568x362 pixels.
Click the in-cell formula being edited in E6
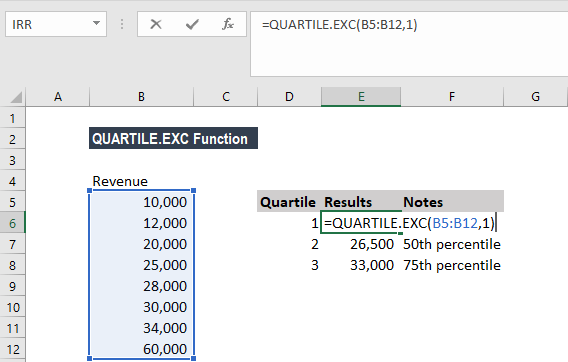coord(409,223)
